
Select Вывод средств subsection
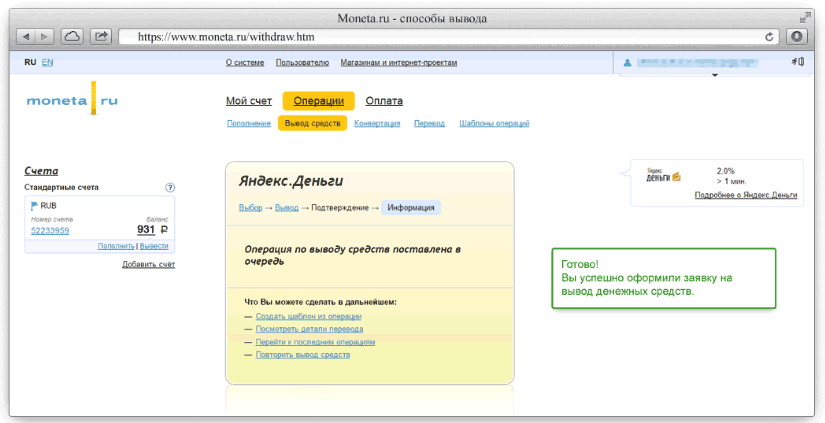point(312,123)
